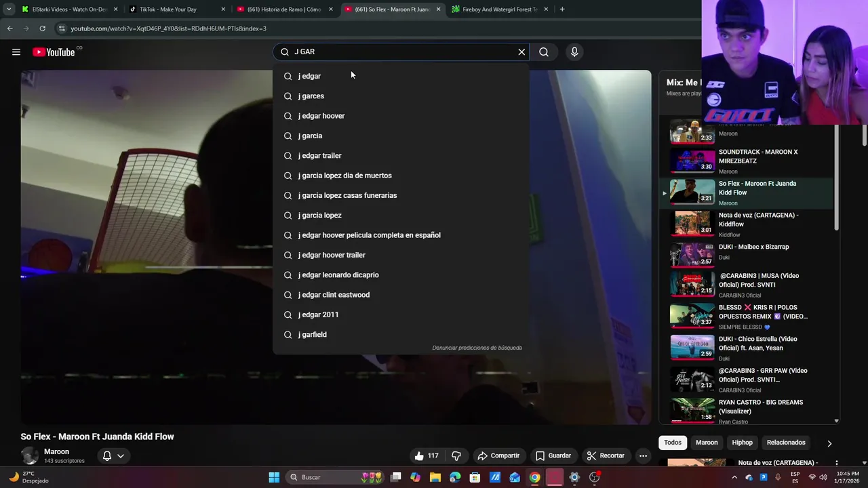Viewport: 868px width, 488px height.
Task: Go back in Chrome history
Action: click(x=9, y=28)
